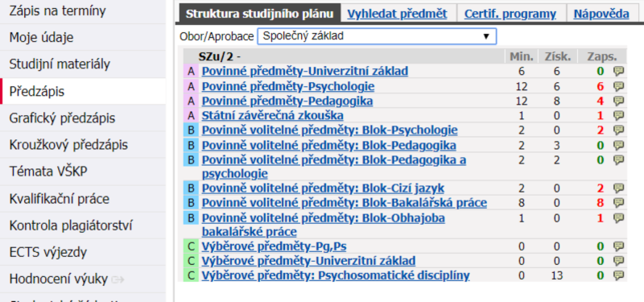Click comment icon for Psychosomatické disciplíny row

point(618,275)
